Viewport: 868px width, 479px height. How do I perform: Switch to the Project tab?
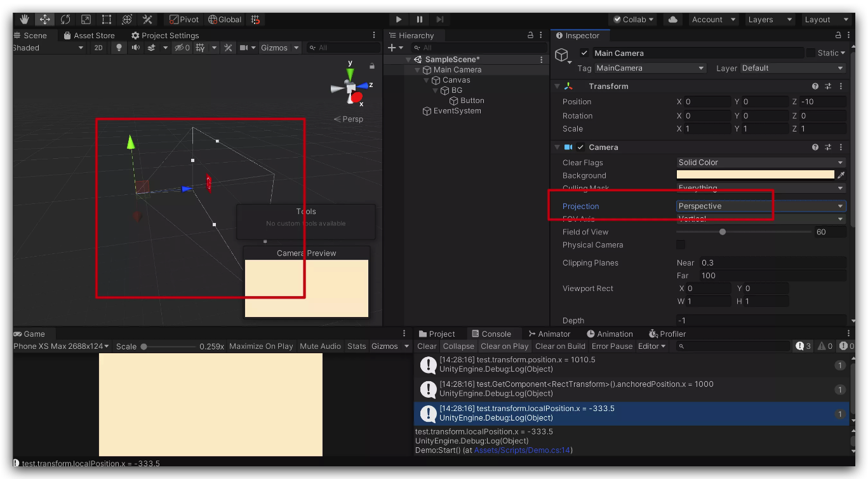[436, 334]
